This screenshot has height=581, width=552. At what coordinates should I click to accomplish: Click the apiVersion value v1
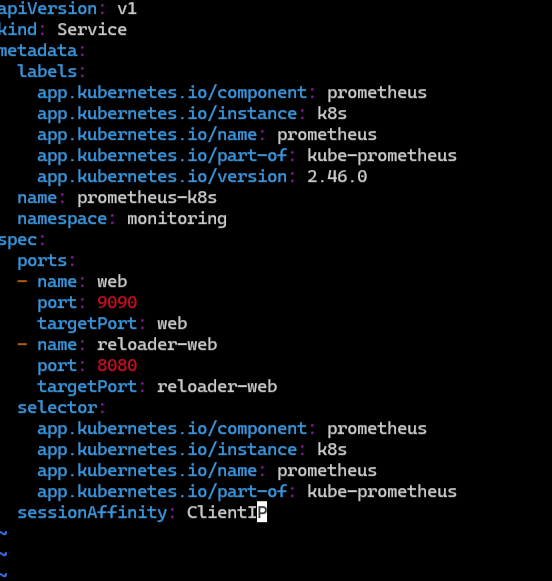tap(127, 8)
